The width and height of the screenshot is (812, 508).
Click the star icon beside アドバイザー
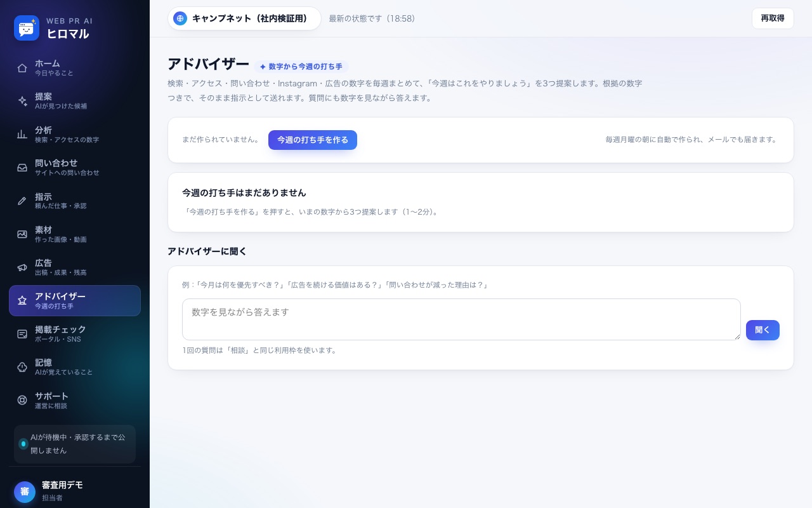22,300
